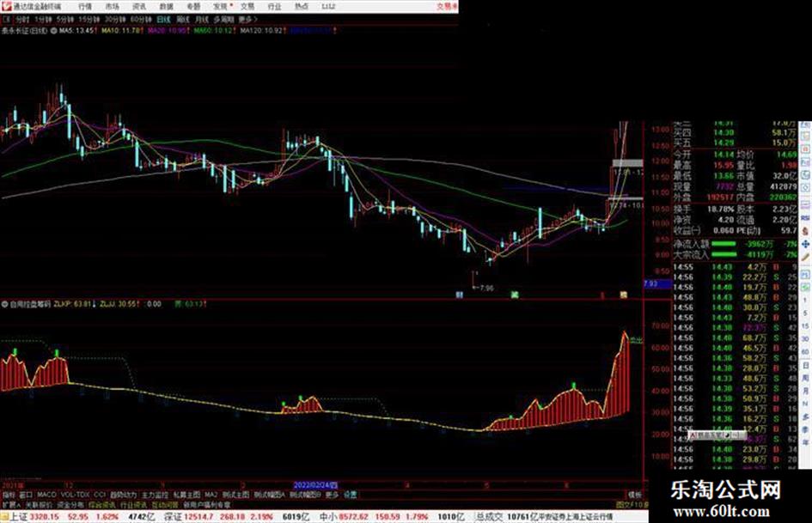Screen dimensions: 812x523
Task: Click the 2022/02/24 date marker on timeline
Action: 315,485
